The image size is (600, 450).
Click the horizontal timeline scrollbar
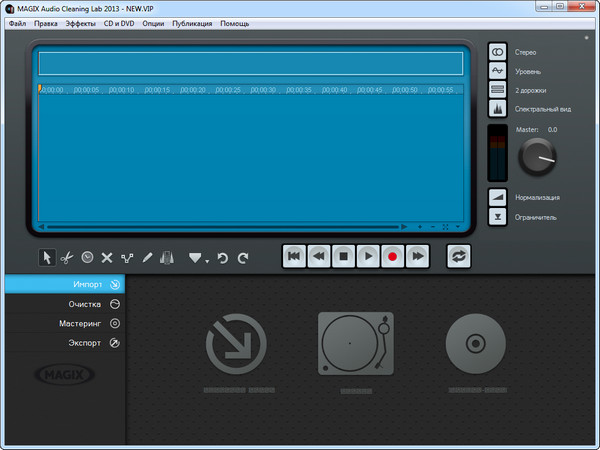[x=223, y=227]
